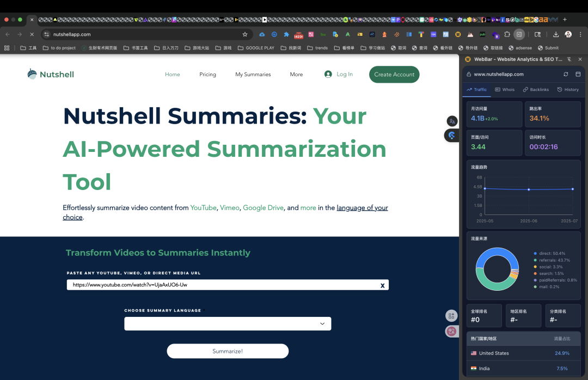
Task: Open the Vimeo link in the description
Action: tap(230, 207)
